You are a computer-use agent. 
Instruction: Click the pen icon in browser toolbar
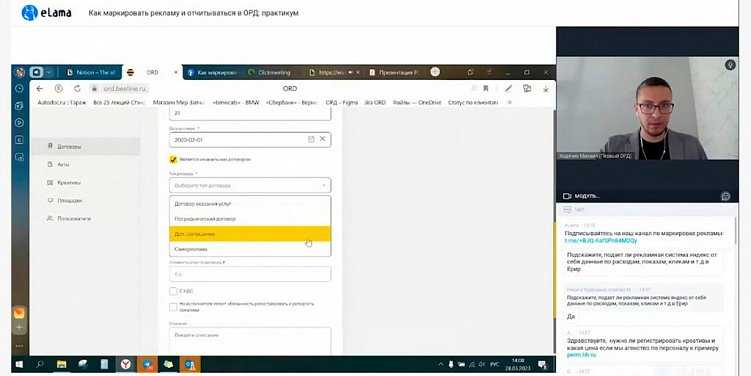tap(508, 89)
